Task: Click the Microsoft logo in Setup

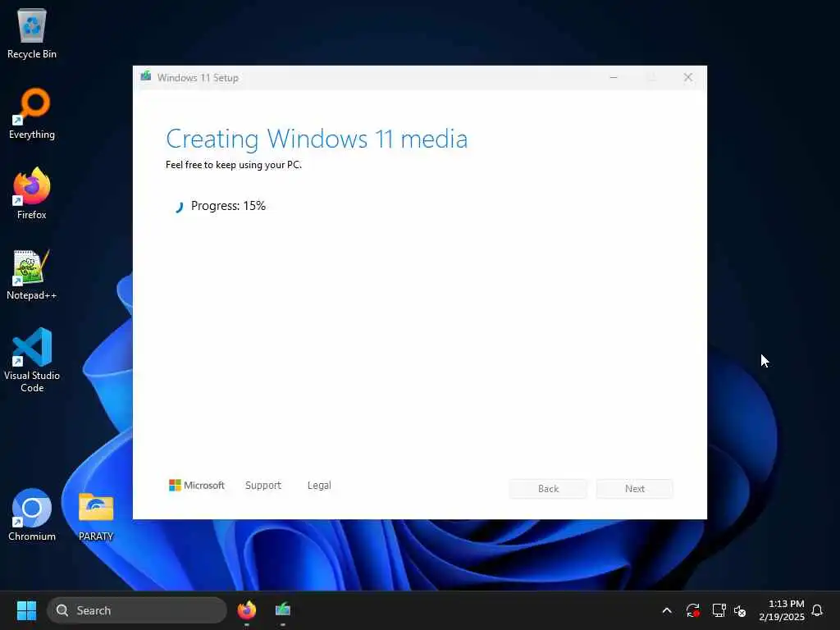Action: pyautogui.click(x=197, y=486)
